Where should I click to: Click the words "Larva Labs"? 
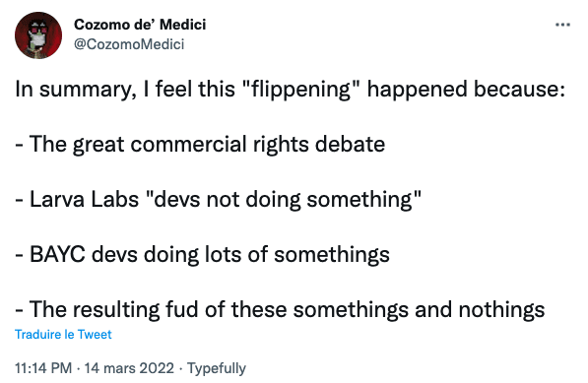pyautogui.click(x=84, y=199)
